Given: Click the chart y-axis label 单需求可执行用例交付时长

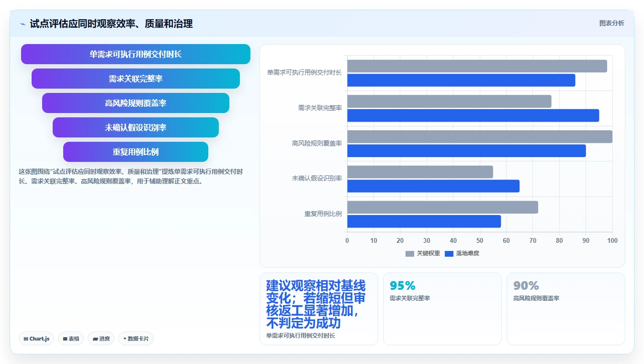Looking at the screenshot, I should (x=305, y=72).
